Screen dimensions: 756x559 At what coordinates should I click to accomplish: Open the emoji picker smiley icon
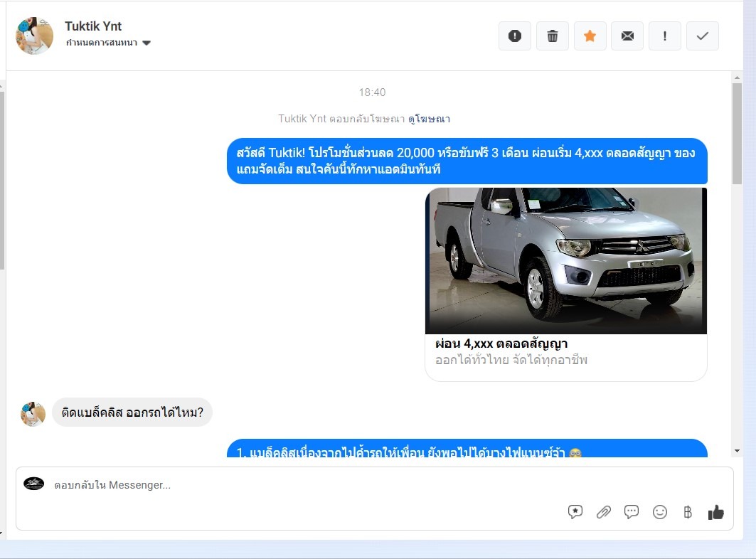coord(660,512)
